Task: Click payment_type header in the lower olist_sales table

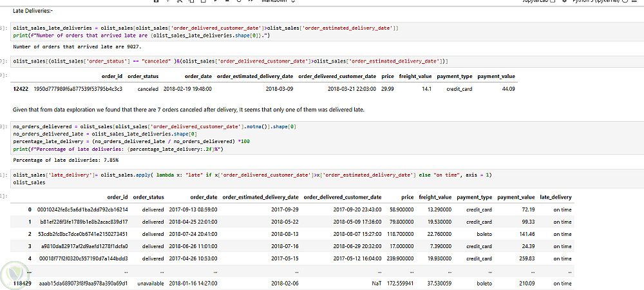Action: tap(474, 197)
